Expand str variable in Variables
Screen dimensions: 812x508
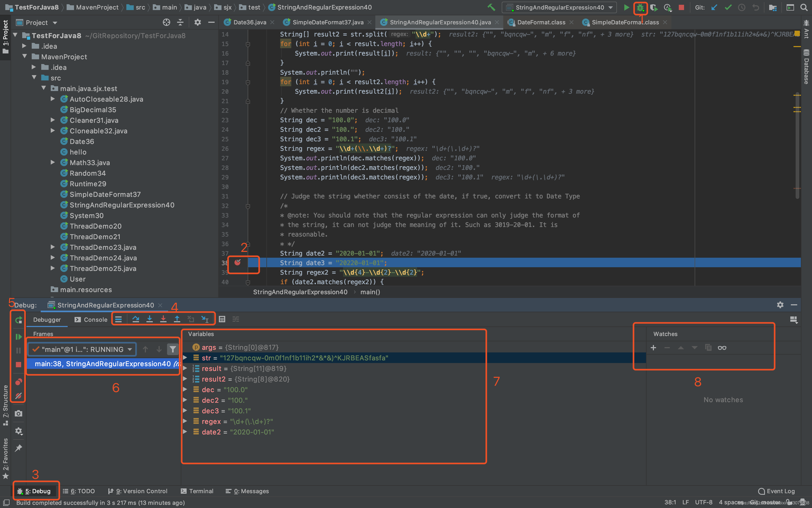pyautogui.click(x=185, y=358)
